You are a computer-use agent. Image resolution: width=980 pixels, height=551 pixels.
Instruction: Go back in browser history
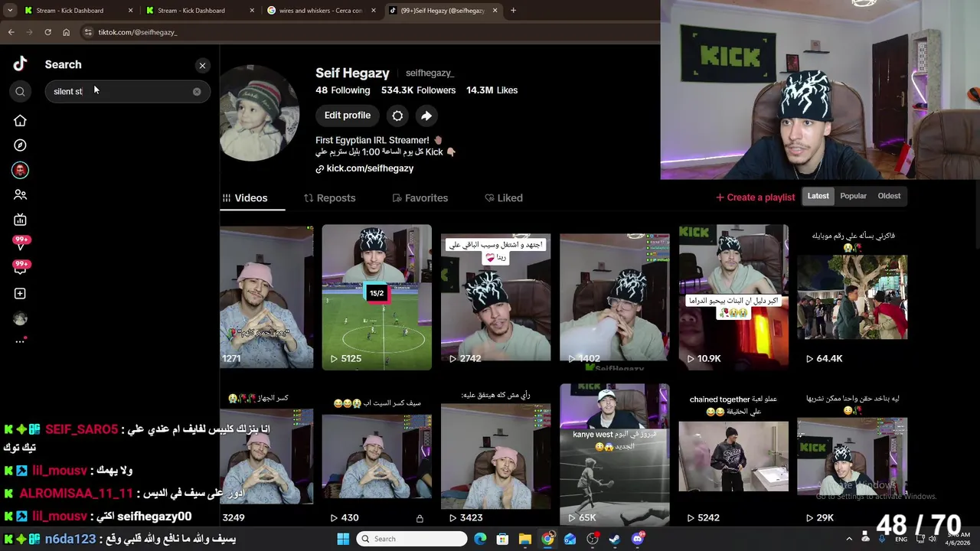pos(11,32)
